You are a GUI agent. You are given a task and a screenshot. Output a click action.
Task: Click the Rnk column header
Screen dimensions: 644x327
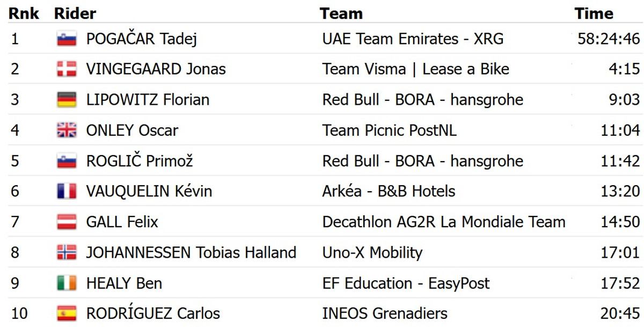(x=23, y=13)
